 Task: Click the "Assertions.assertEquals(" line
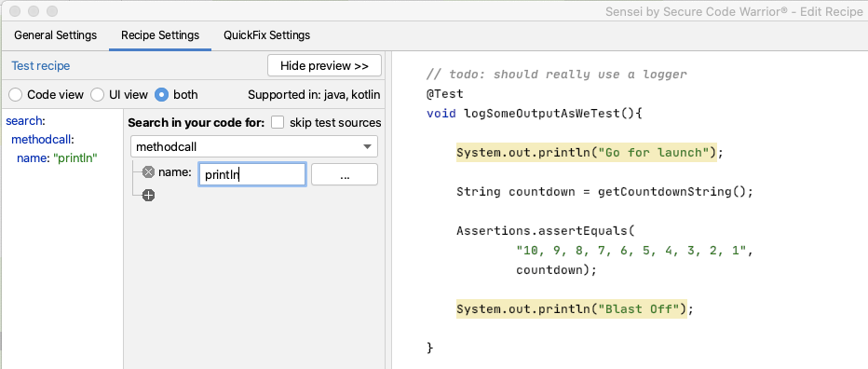[x=546, y=231]
